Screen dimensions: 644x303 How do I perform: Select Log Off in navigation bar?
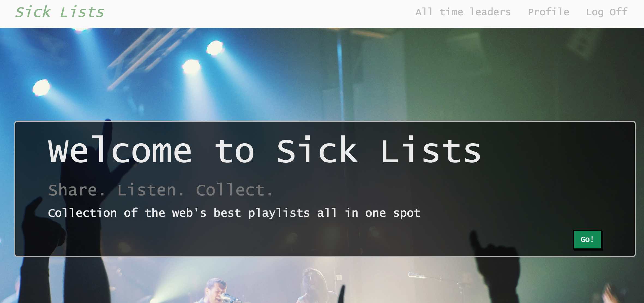[x=607, y=12]
